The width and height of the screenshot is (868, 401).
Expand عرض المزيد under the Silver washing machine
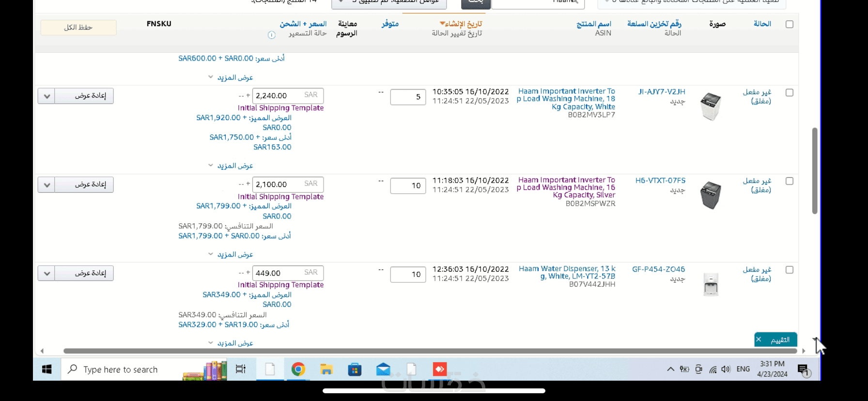231,254
